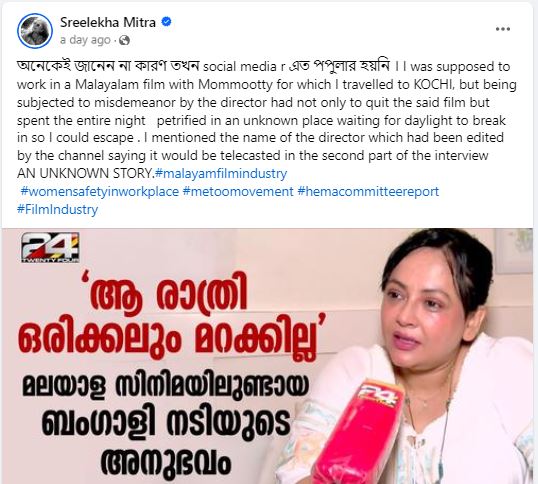Click the public globe privacy icon

point(124,40)
